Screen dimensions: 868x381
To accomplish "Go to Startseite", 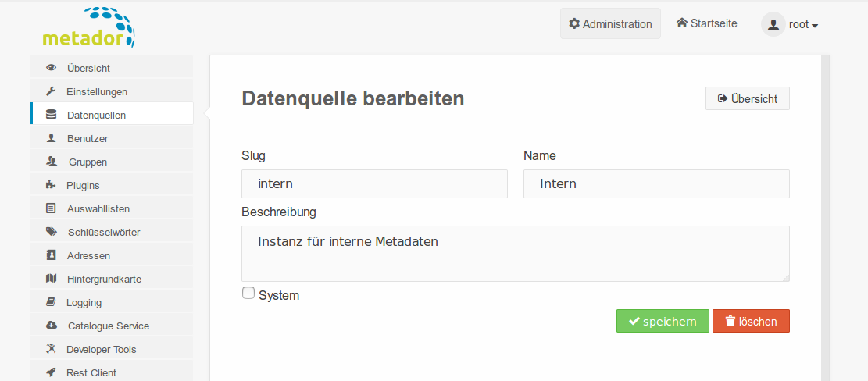I will 707,23.
